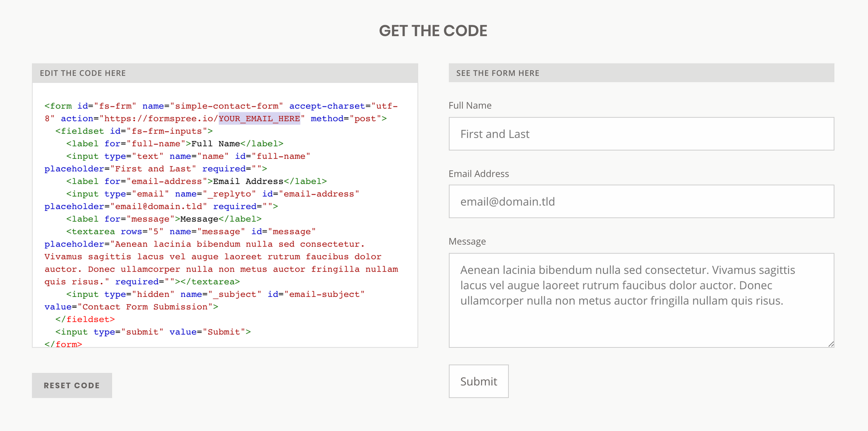Viewport: 868px width, 431px height.
Task: Click into the Email Address field
Action: click(x=641, y=201)
